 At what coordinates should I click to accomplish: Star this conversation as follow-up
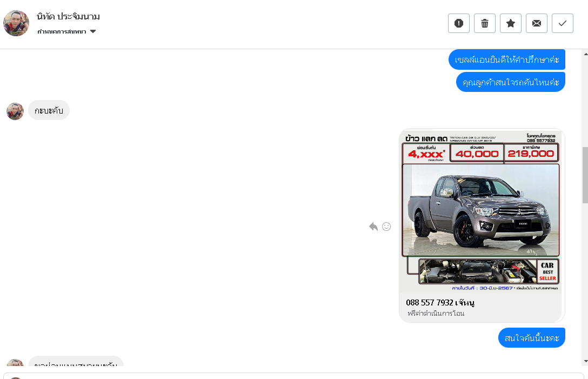point(511,23)
